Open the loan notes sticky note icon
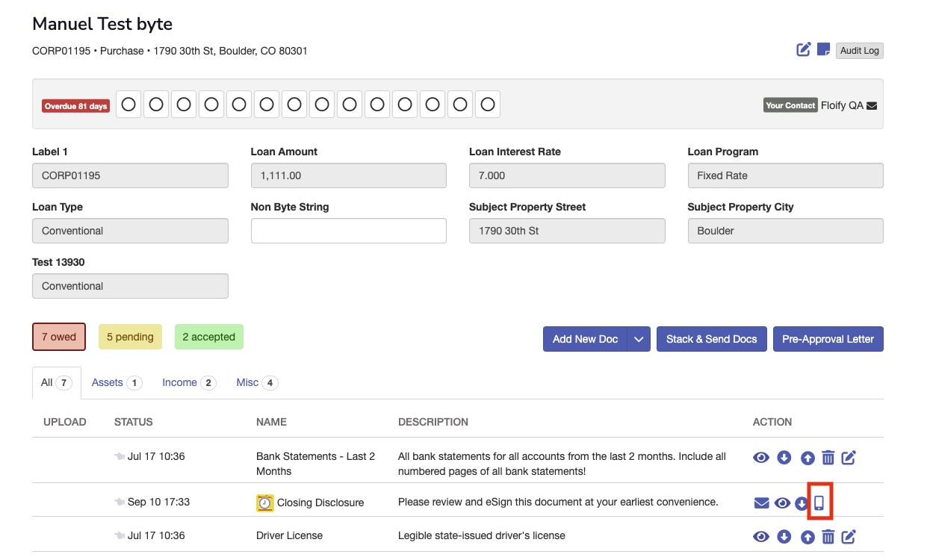This screenshot has width=930, height=560. (x=823, y=50)
